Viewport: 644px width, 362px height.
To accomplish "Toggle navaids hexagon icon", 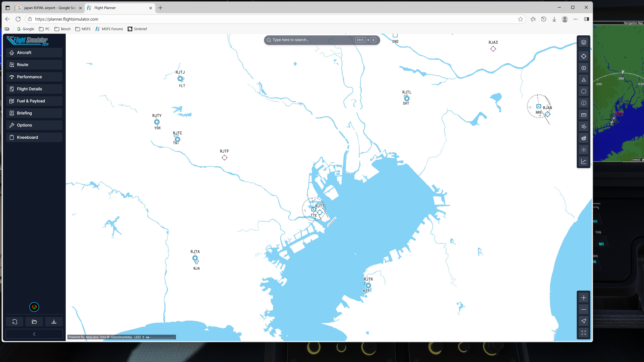I will (583, 68).
